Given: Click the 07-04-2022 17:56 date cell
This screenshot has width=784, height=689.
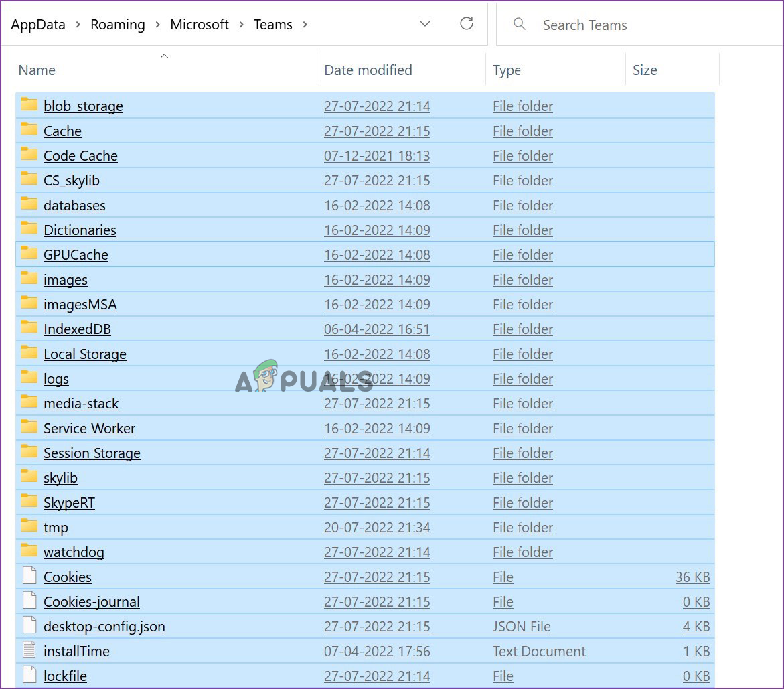Looking at the screenshot, I should 377,652.
